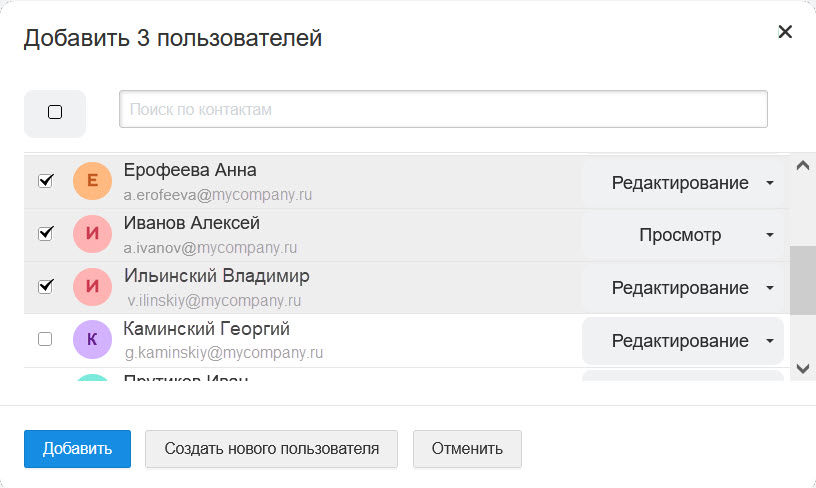Click Создать нового пользователя button
This screenshot has height=488, width=816.
pos(271,448)
